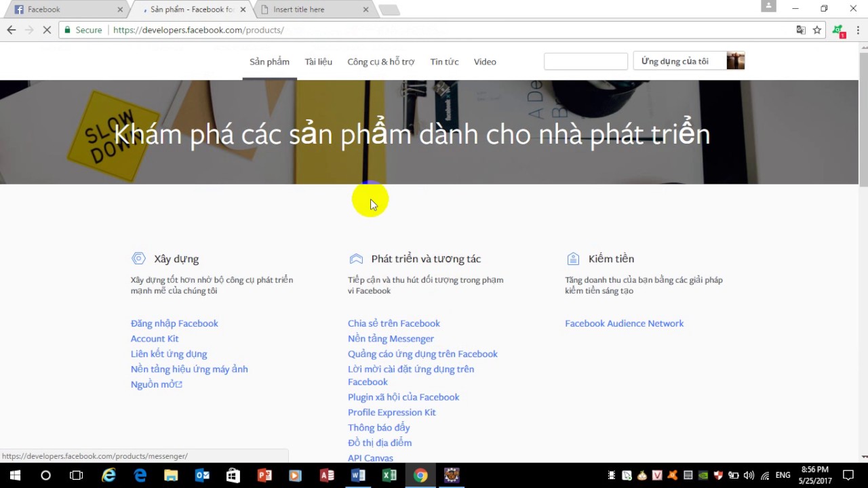
Task: Open the Account Kit link
Action: point(155,338)
